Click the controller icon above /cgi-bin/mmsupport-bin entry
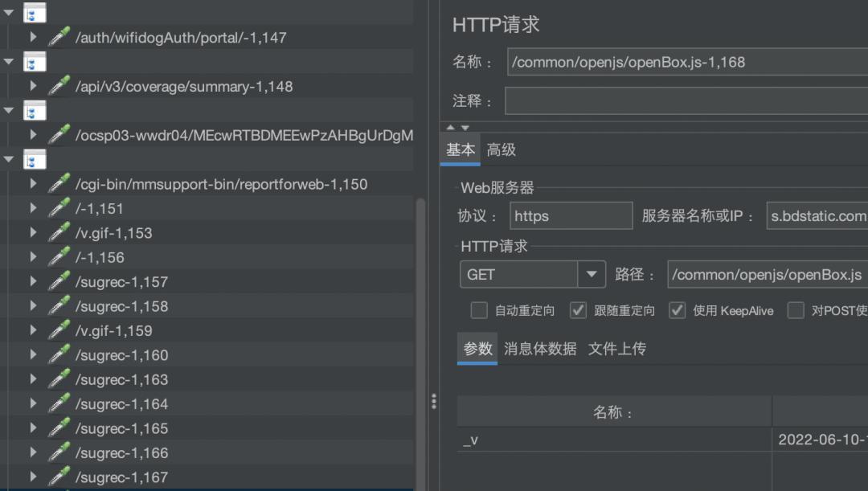 click(34, 160)
